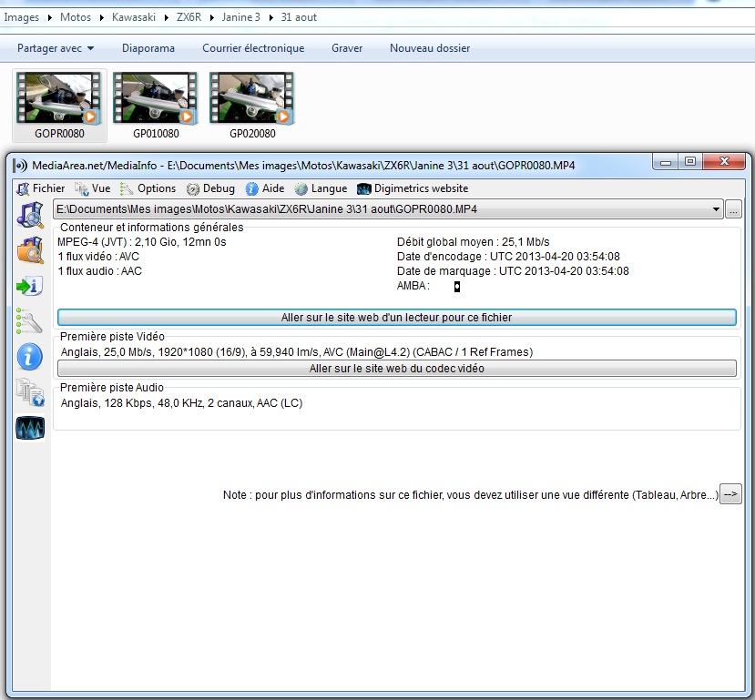Expand the file path dropdown
The height and width of the screenshot is (700, 755).
coord(714,209)
